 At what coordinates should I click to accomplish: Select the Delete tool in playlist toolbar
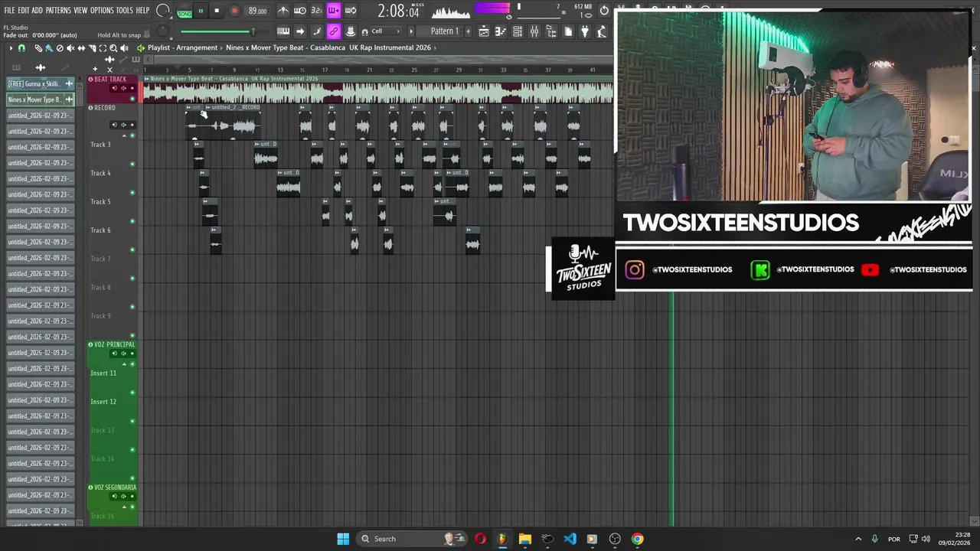(60, 47)
